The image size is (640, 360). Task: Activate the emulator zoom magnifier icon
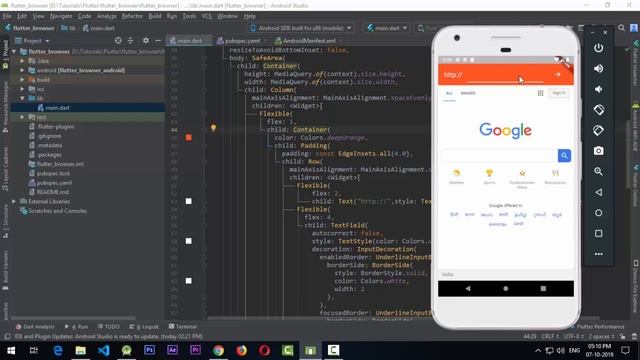click(x=598, y=171)
